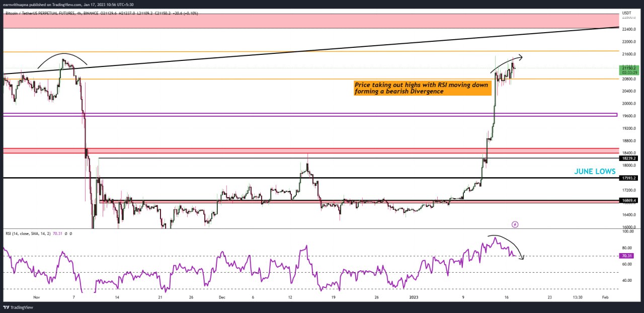
Task: Click the 20000.0 price axis label
Action: (x=629, y=103)
